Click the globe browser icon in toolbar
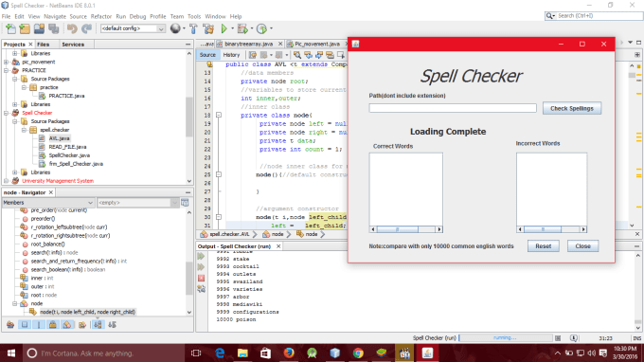 pos(175,28)
